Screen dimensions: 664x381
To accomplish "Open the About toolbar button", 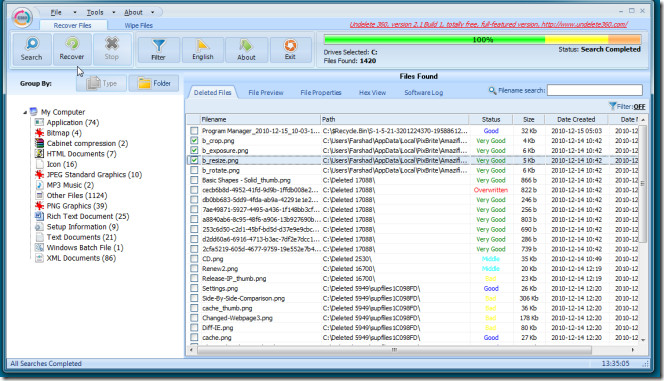I will [x=246, y=50].
